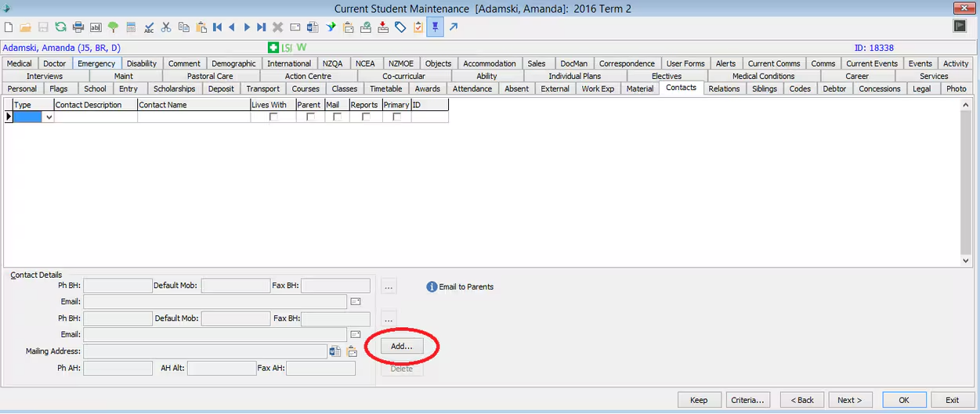Cut with the scissors icon
This screenshot has height=414, width=980.
click(x=166, y=27)
